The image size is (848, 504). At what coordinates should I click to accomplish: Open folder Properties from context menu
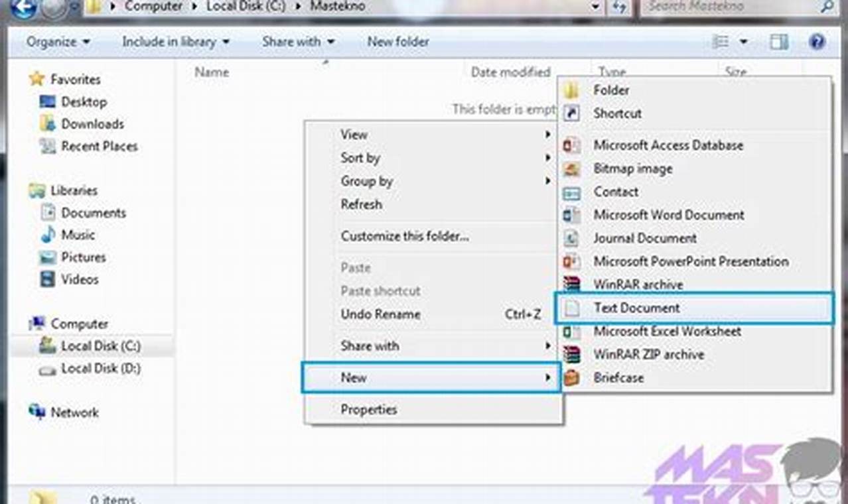(x=370, y=409)
